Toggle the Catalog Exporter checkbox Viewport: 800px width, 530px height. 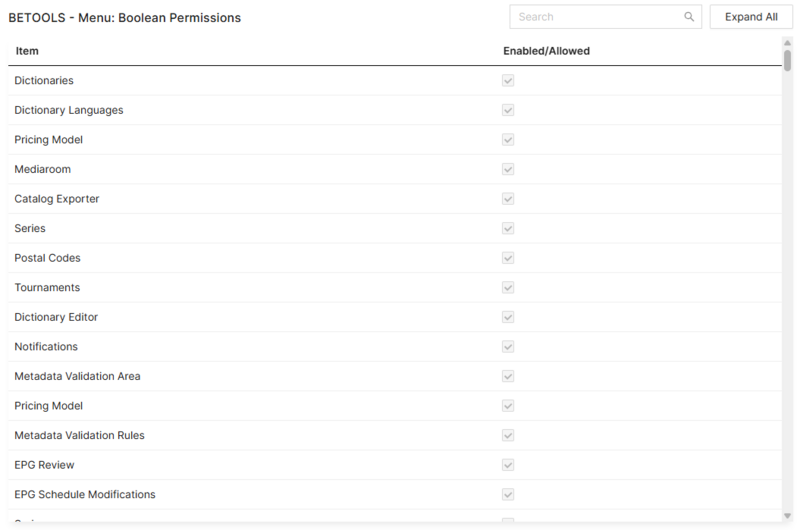coord(508,199)
